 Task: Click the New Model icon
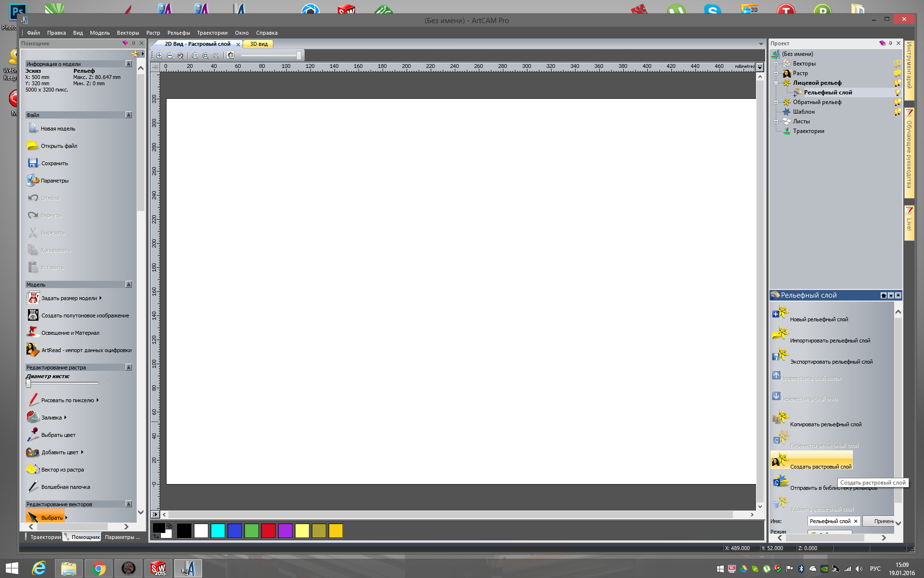pyautogui.click(x=33, y=128)
